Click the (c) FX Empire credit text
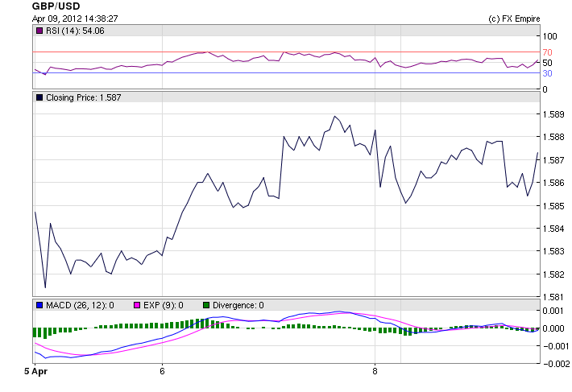Image resolution: width=572 pixels, height=392 pixels. (514, 19)
